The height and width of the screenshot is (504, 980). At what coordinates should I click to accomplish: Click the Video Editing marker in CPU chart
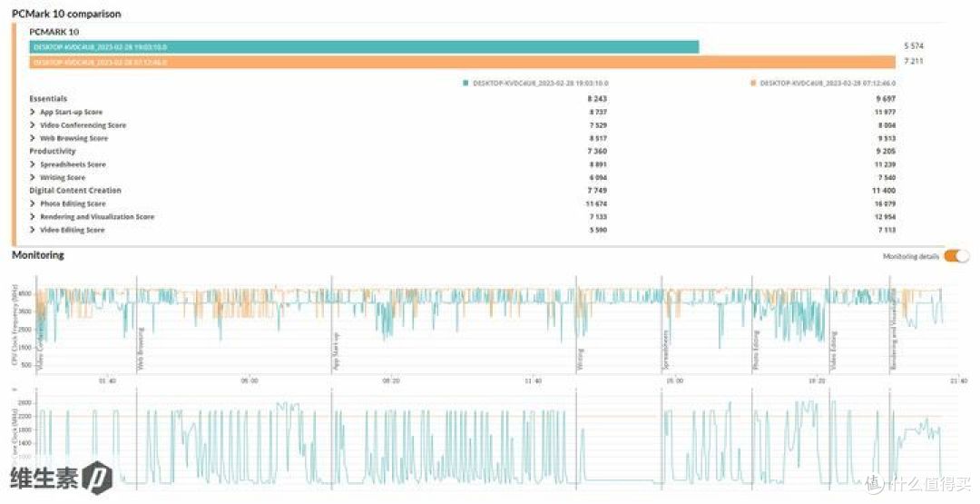[833, 351]
